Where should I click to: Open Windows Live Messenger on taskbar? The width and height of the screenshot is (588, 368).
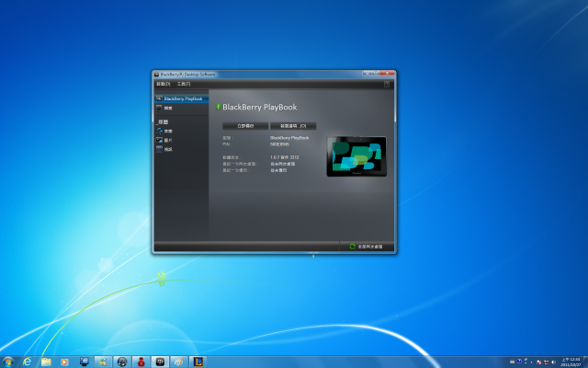[x=103, y=362]
